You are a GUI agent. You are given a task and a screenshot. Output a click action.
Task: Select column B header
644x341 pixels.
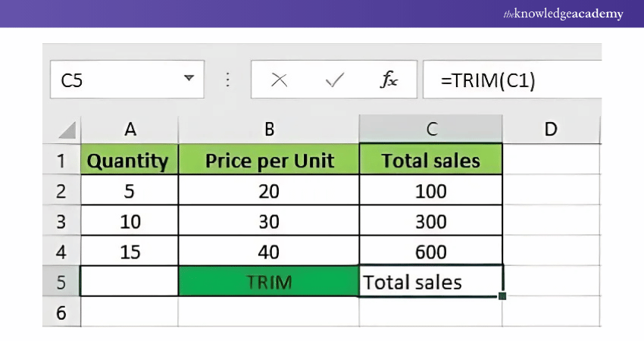coord(268,130)
